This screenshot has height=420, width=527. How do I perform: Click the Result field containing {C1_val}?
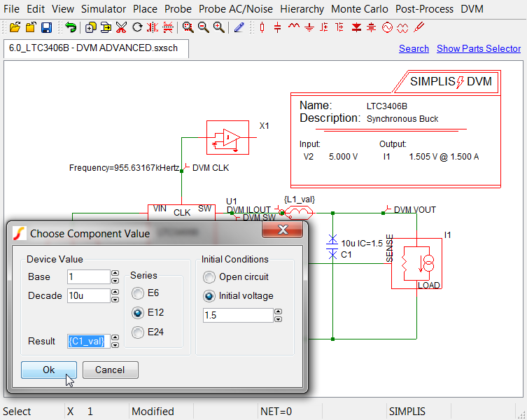click(x=88, y=341)
